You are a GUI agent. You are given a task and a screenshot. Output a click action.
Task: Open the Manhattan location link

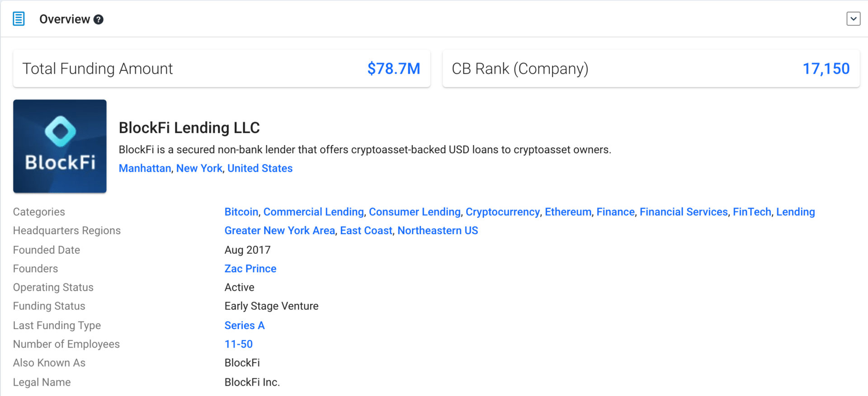pyautogui.click(x=145, y=168)
